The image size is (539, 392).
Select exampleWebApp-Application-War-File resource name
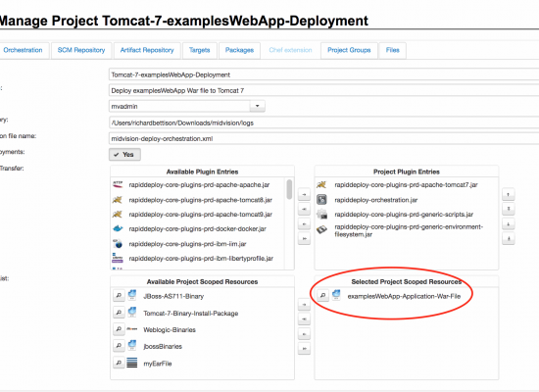(x=404, y=296)
